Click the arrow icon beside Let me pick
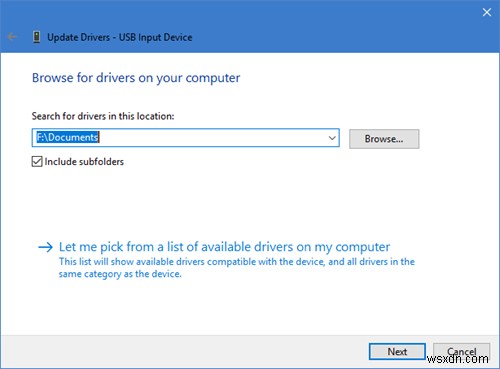Image resolution: width=500 pixels, height=369 pixels. coord(45,247)
